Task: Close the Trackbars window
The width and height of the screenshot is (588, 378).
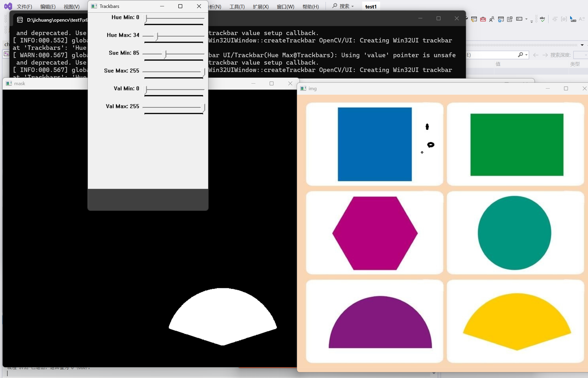Action: pyautogui.click(x=199, y=6)
